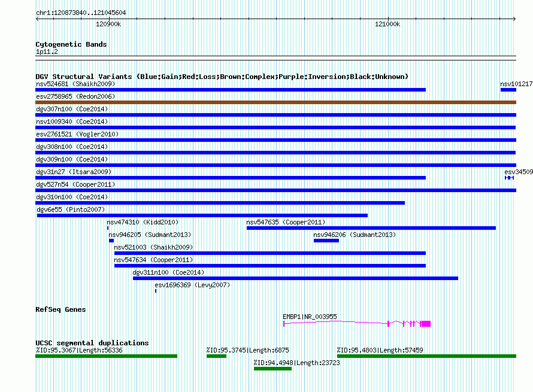Open the dgv310n100 (Coe2014) variant bar
This screenshot has width=533, height=392.
pos(220,203)
